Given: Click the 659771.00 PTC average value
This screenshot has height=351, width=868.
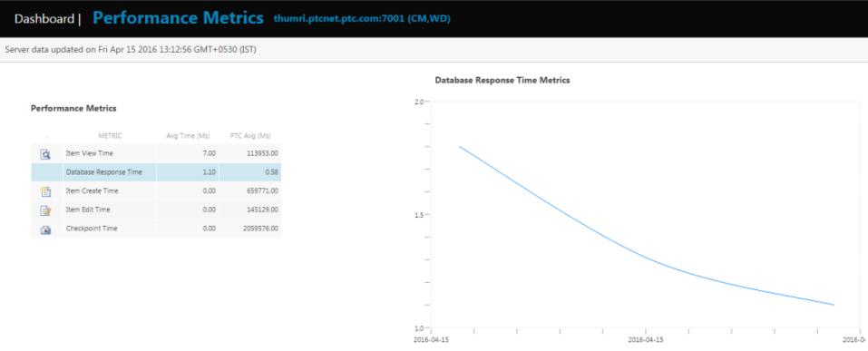Looking at the screenshot, I should tap(262, 190).
